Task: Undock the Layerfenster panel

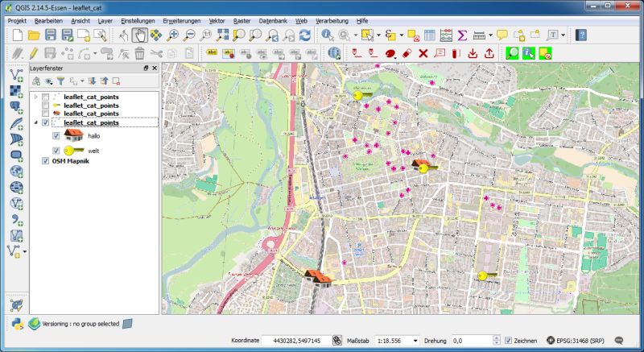Action: [x=146, y=68]
